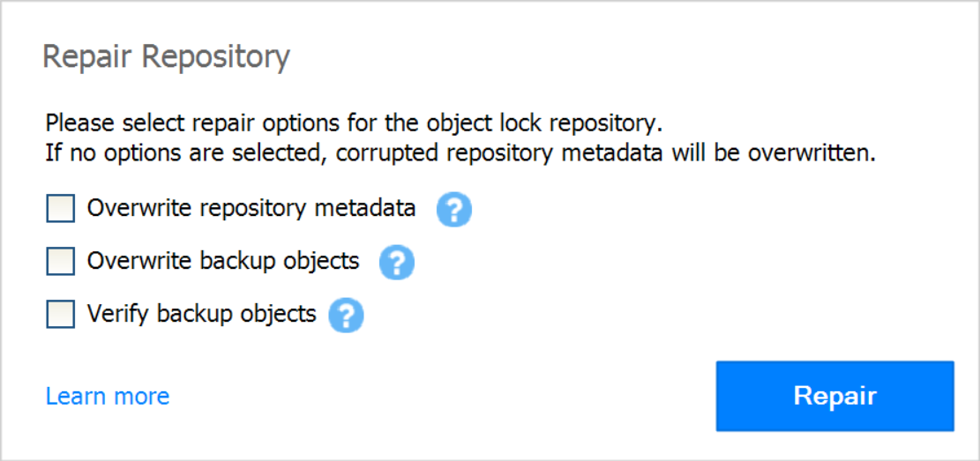Click the Repair Repository dialog title

tap(166, 59)
